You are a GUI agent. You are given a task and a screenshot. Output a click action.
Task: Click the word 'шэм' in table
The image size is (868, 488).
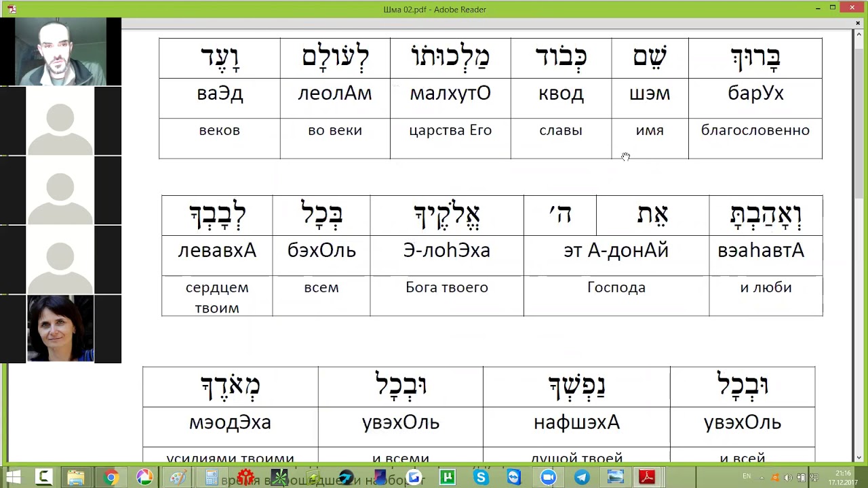(x=650, y=93)
